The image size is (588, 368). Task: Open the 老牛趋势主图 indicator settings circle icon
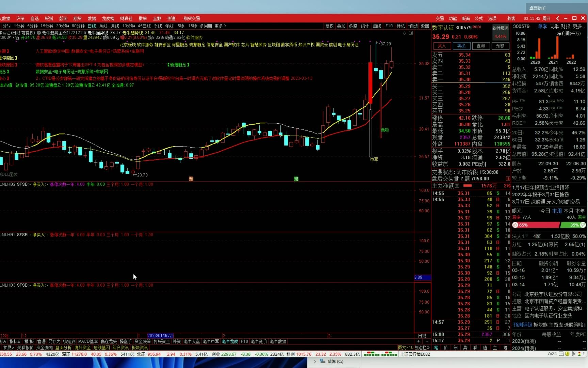(x=39, y=33)
